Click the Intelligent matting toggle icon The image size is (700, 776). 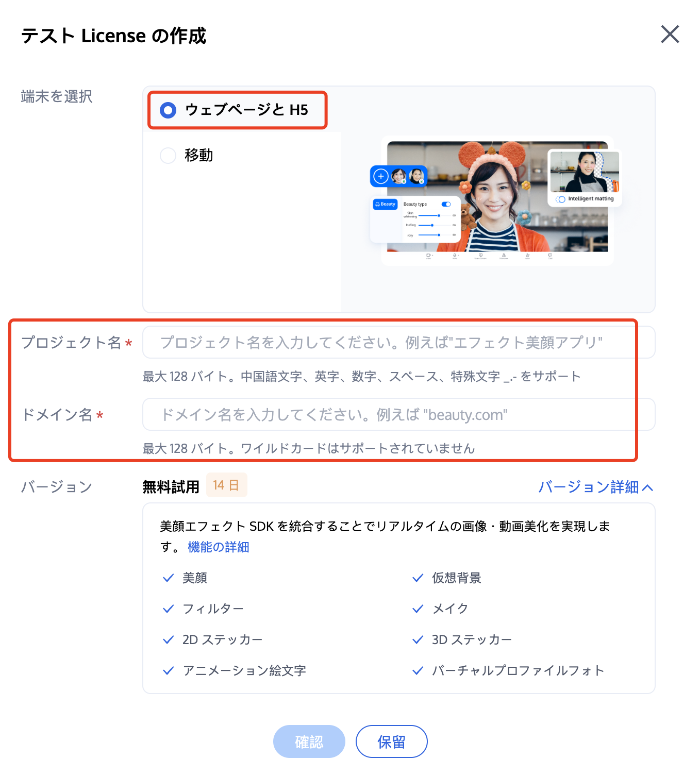(560, 199)
